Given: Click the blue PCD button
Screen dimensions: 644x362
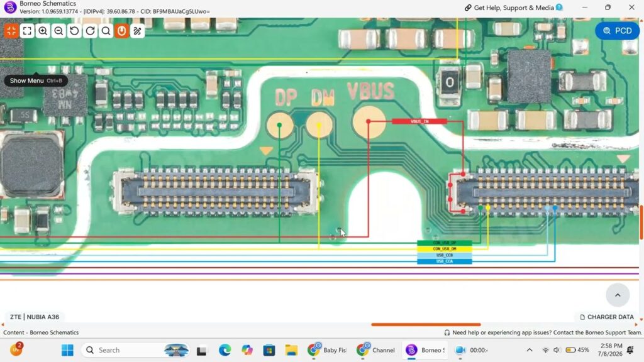Looking at the screenshot, I should point(617,31).
